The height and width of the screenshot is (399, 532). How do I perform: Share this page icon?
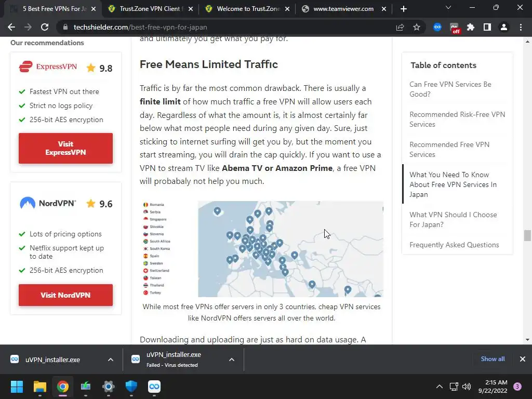click(400, 27)
